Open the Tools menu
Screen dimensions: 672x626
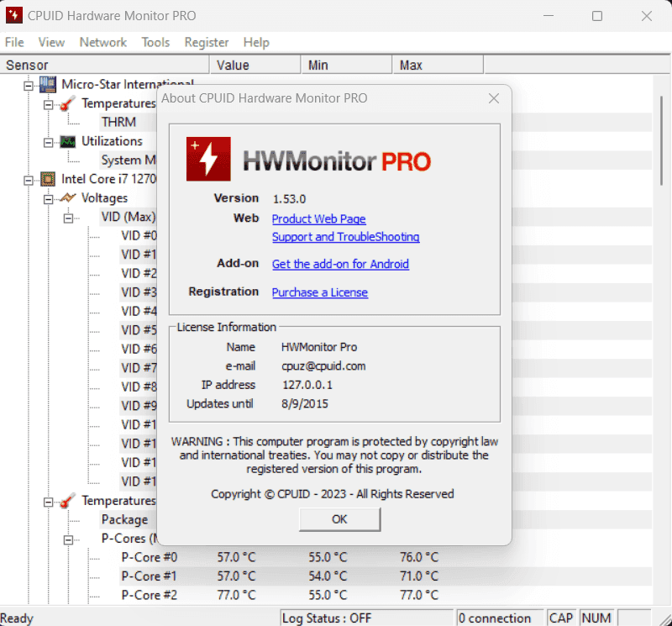pyautogui.click(x=155, y=43)
